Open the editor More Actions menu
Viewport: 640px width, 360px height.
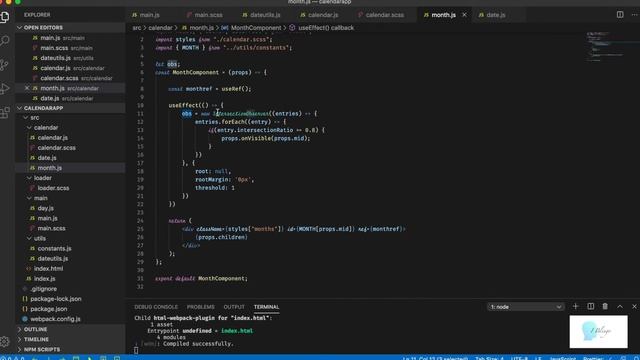[x=634, y=15]
